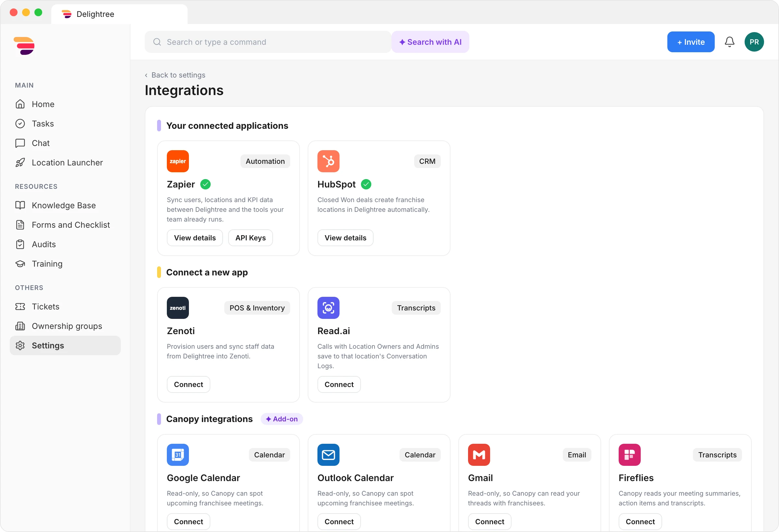This screenshot has height=532, width=779.
Task: Connect Google Calendar
Action: (x=188, y=522)
